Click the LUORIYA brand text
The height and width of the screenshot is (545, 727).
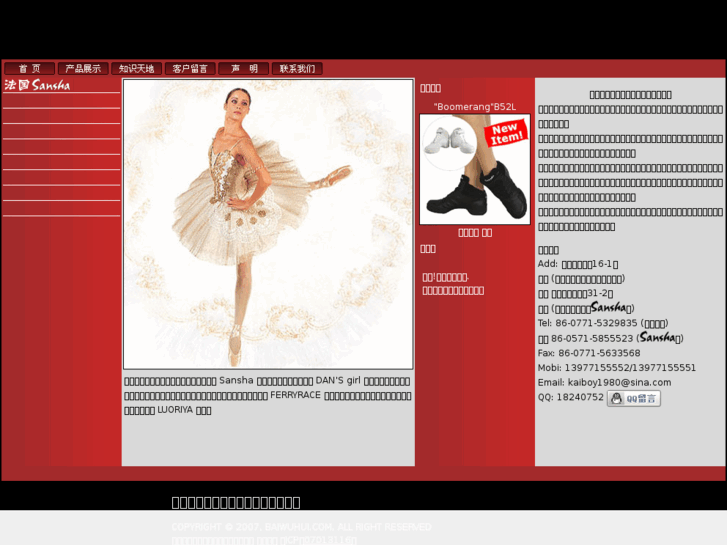(175, 410)
